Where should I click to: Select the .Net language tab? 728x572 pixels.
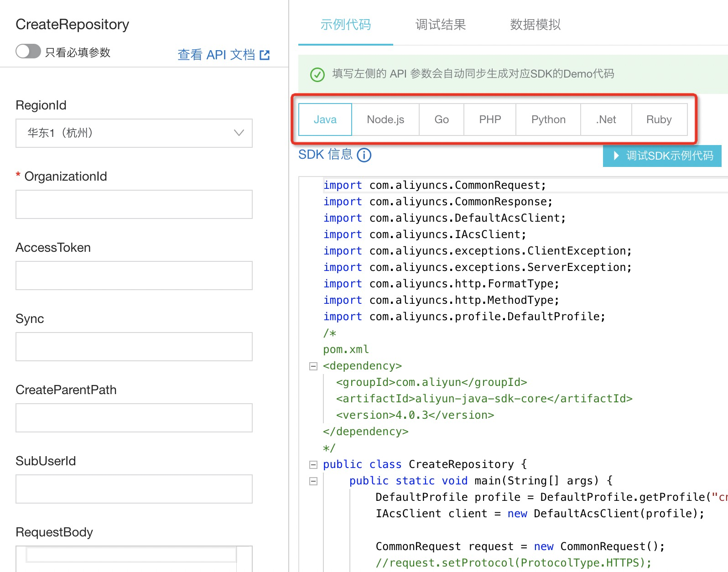click(606, 120)
